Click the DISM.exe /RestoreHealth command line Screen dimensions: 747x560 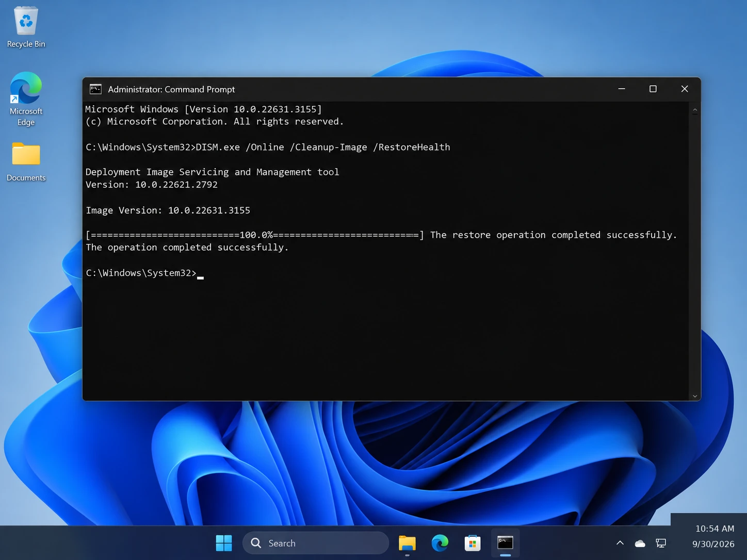[268, 147]
